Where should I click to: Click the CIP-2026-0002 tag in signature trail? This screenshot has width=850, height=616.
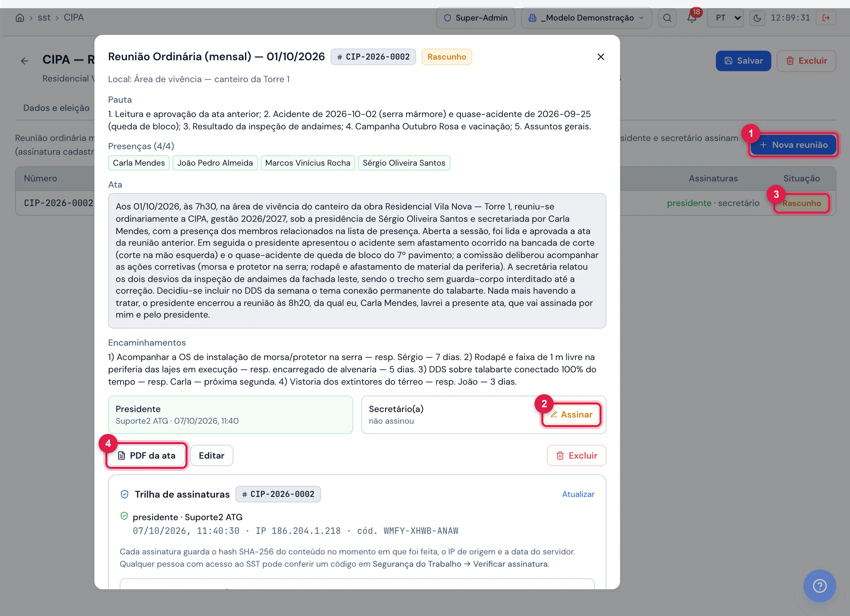click(278, 494)
